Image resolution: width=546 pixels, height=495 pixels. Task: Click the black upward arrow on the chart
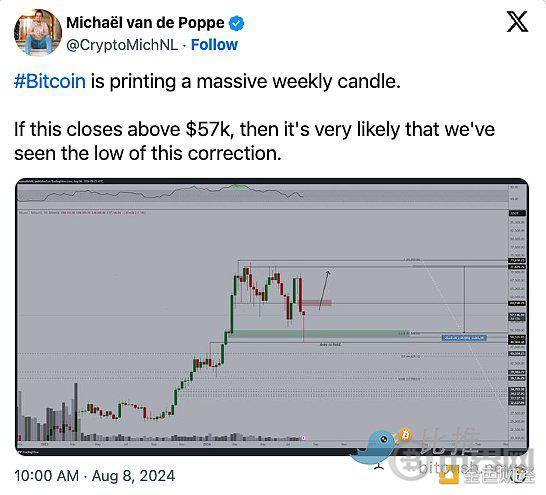pos(324,290)
